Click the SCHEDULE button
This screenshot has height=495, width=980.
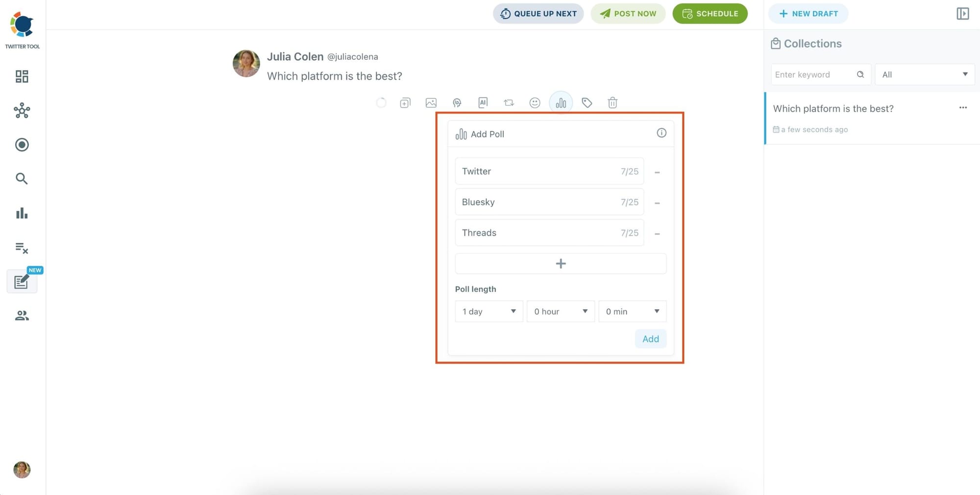710,14
